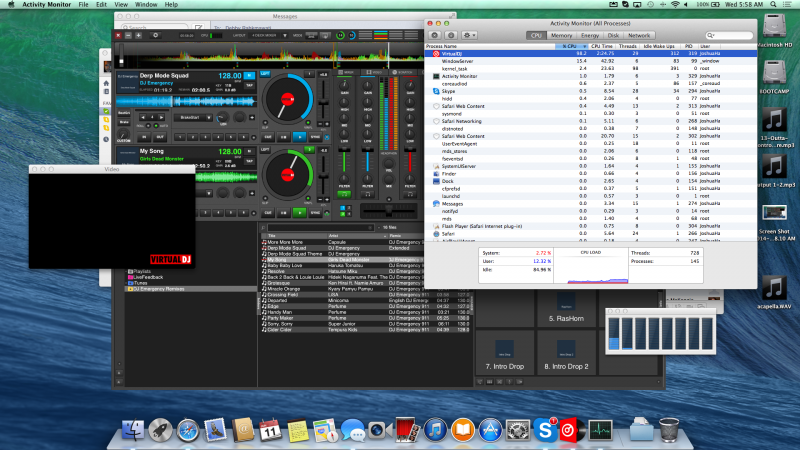
Task: Sort processes by % CPU column header
Action: [568, 46]
